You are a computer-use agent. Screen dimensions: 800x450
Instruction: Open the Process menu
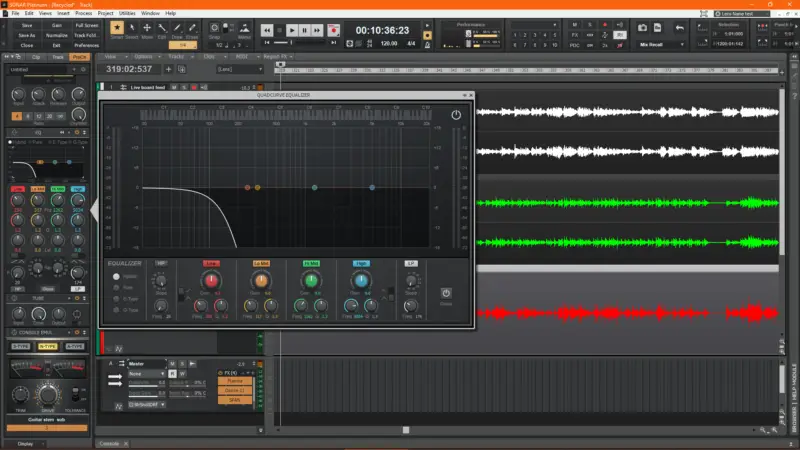[x=83, y=13]
